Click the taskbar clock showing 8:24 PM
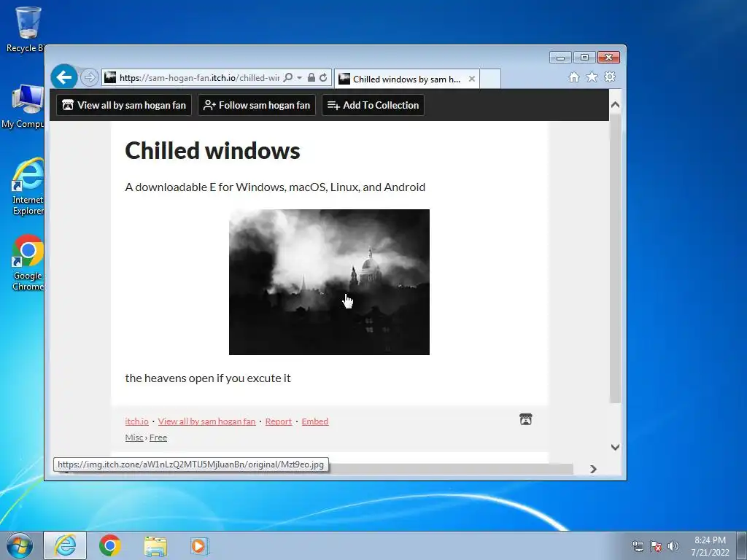Image resolution: width=747 pixels, height=560 pixels. pos(710,545)
